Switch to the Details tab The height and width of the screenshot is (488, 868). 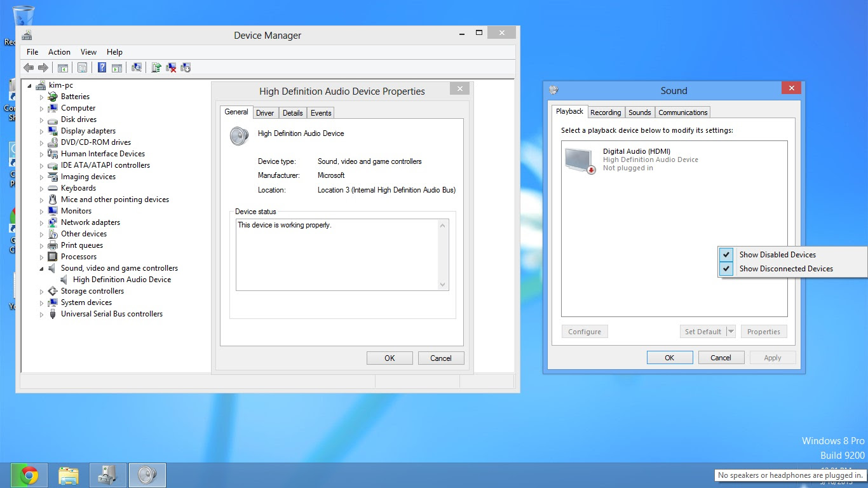(292, 113)
